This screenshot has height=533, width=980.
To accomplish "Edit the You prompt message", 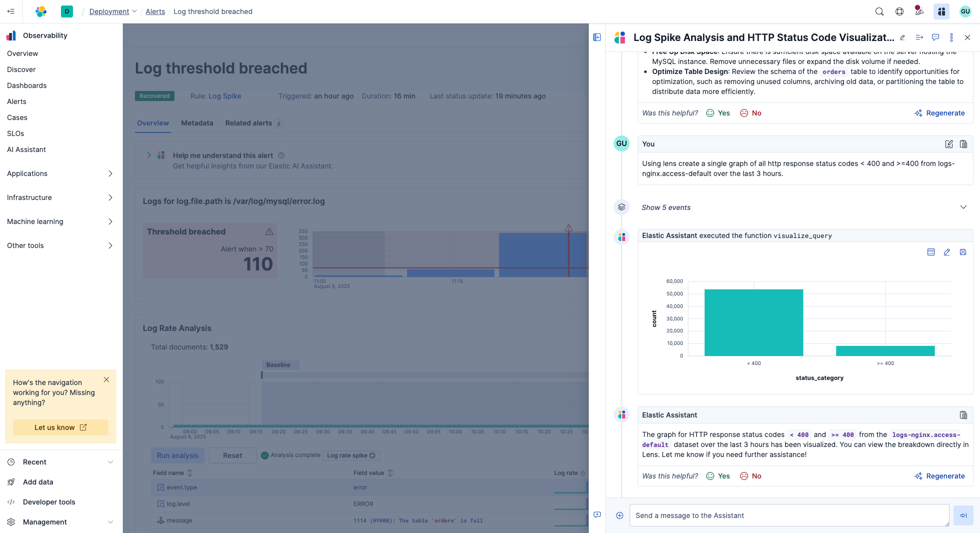I will tap(949, 144).
